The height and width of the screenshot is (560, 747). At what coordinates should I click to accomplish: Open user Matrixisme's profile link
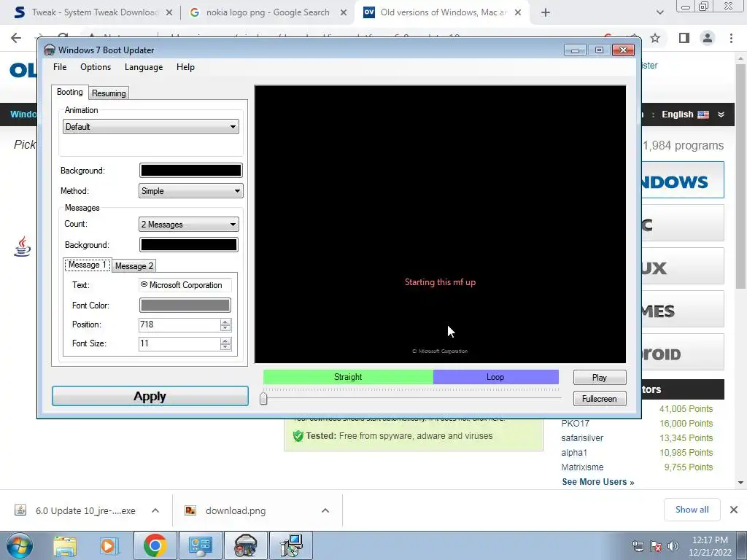coord(582,467)
